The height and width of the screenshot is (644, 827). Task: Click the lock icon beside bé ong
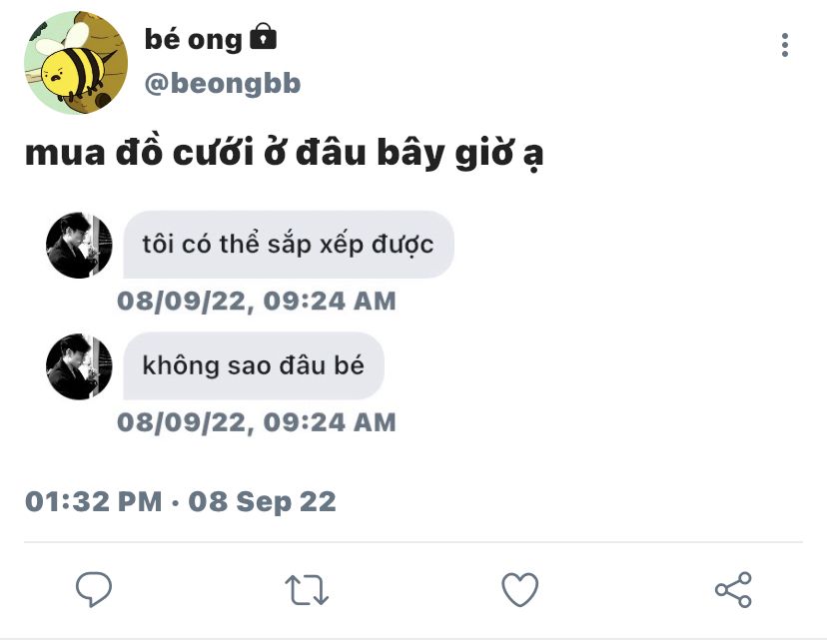(263, 36)
